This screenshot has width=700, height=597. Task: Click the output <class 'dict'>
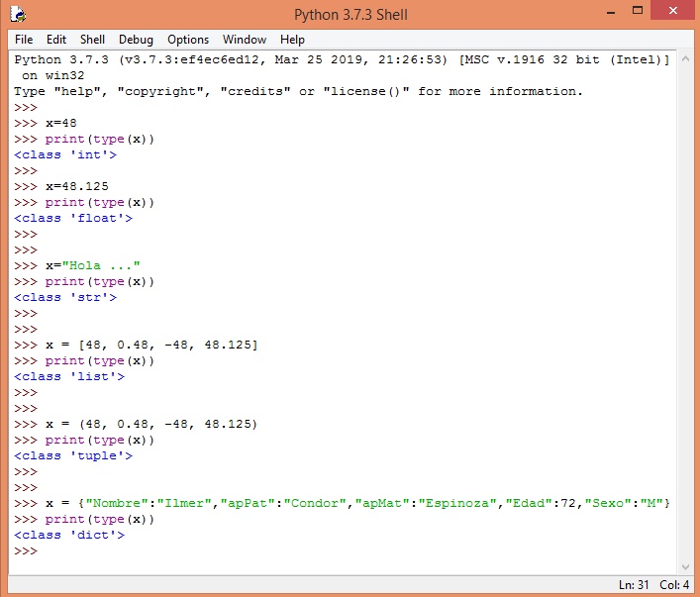click(x=69, y=535)
